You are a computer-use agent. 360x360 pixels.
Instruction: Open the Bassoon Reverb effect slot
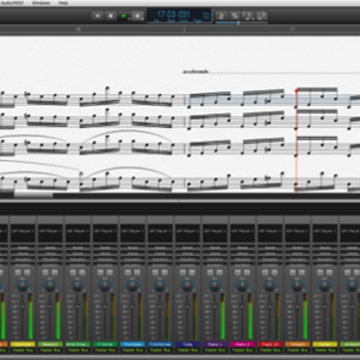50,248
